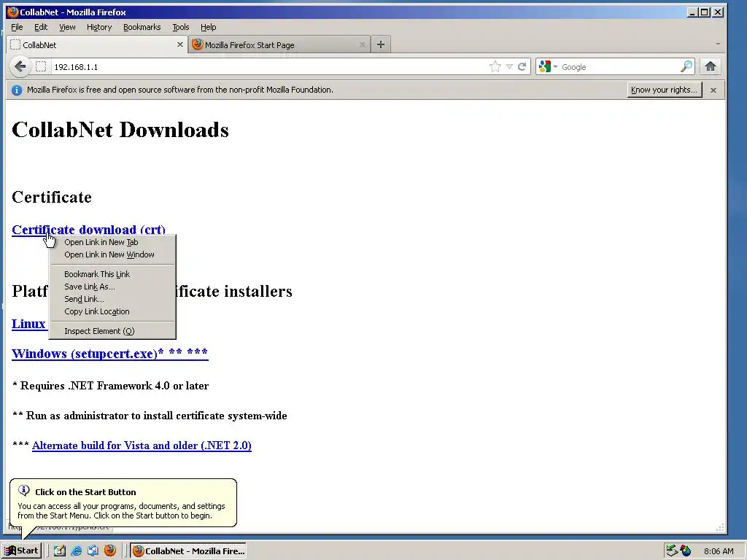Choose Copy Link Location
Image resolution: width=747 pixels, height=560 pixels.
click(x=112, y=311)
